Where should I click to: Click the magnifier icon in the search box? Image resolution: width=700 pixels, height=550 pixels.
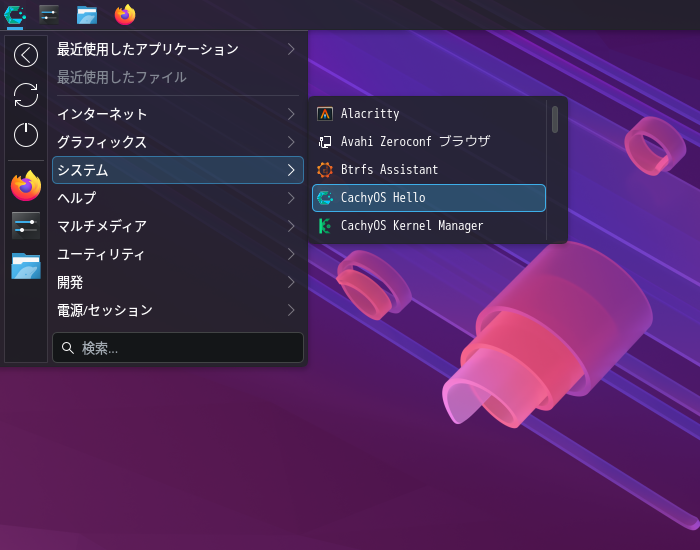pos(68,348)
